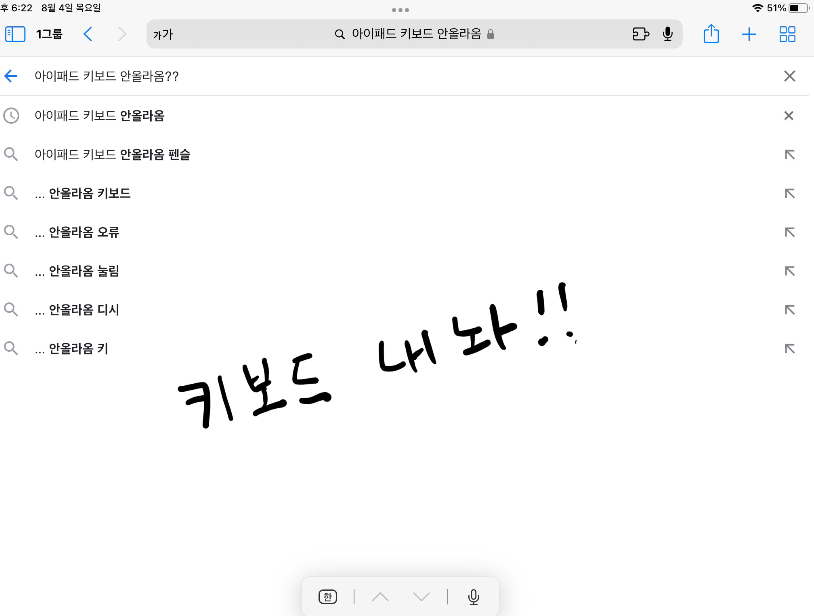The height and width of the screenshot is (616, 814).
Task: Open the extensions puzzle icon in address bar
Action: click(x=641, y=34)
